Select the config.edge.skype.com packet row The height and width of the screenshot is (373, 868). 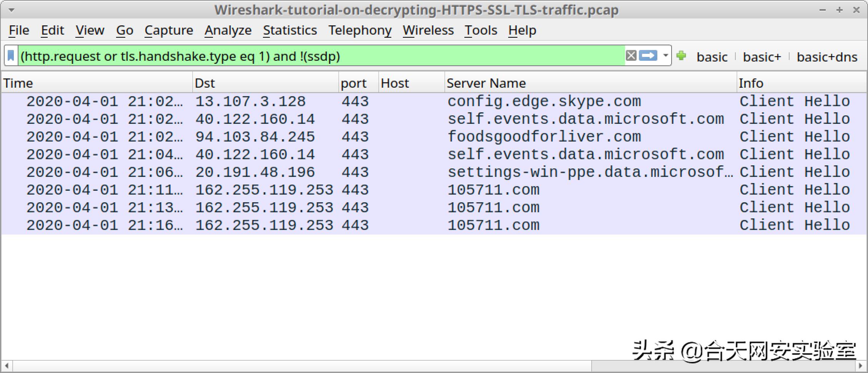tap(544, 102)
